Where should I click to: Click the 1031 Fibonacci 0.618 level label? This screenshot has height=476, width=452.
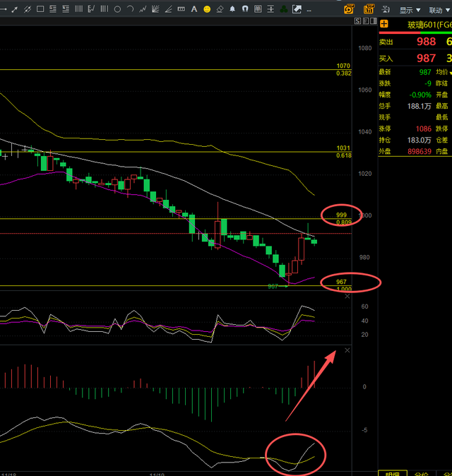click(x=344, y=152)
